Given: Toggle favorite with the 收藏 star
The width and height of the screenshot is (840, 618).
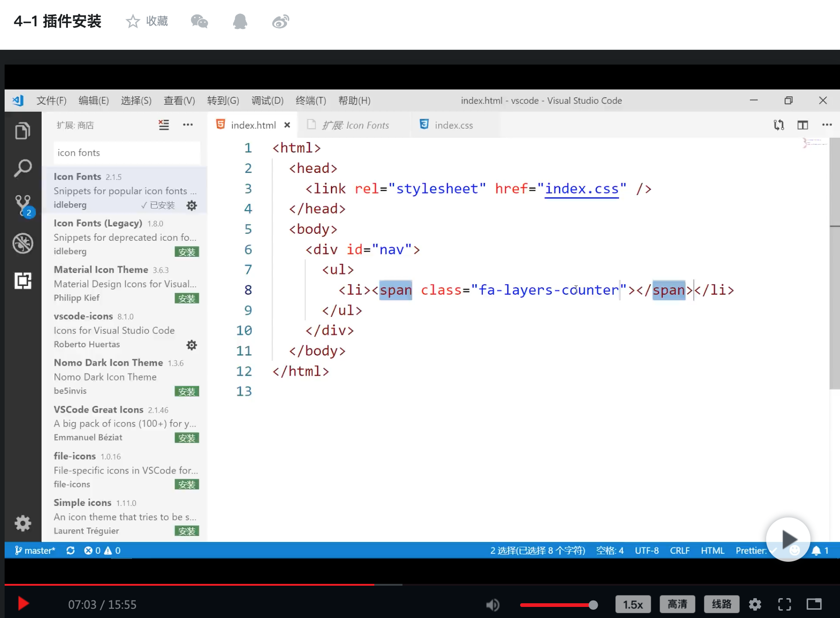Looking at the screenshot, I should [133, 21].
